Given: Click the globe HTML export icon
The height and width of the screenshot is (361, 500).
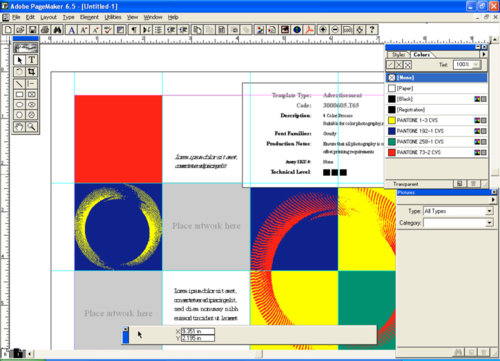Looking at the screenshot, I should click(x=297, y=30).
